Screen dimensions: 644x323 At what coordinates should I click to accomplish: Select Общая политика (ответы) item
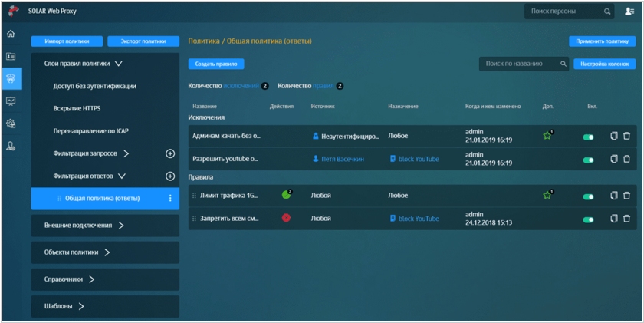(x=105, y=199)
